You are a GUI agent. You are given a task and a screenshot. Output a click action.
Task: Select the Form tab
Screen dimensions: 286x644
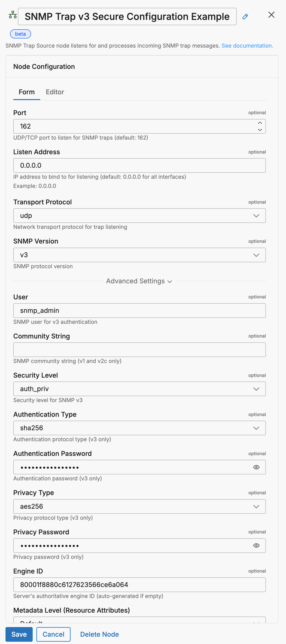point(27,92)
